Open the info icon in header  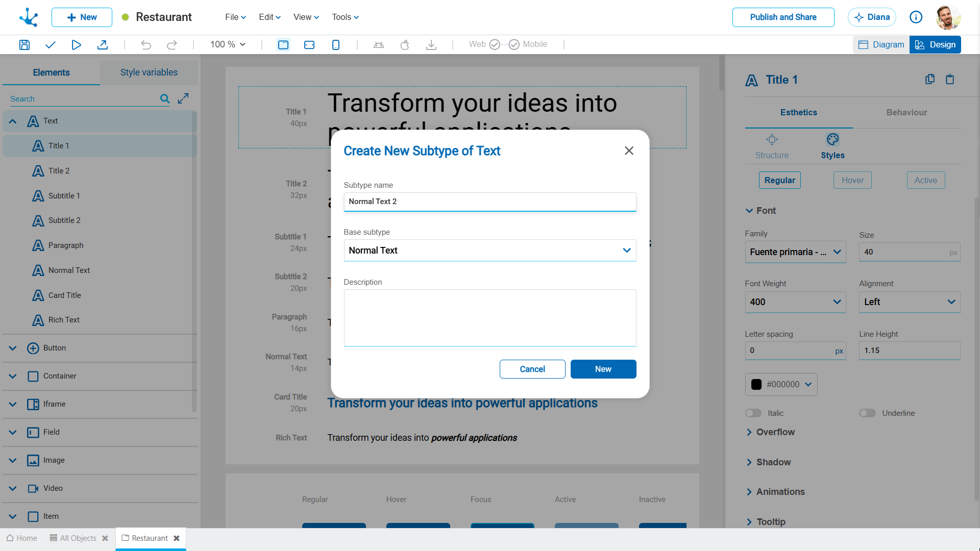pos(916,17)
